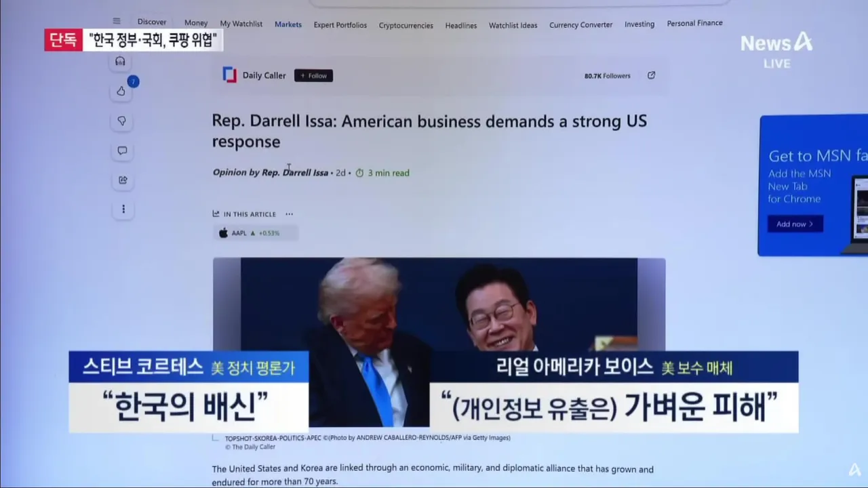Go to Watchlist Ideas tab
This screenshot has width=868, height=488.
(513, 26)
